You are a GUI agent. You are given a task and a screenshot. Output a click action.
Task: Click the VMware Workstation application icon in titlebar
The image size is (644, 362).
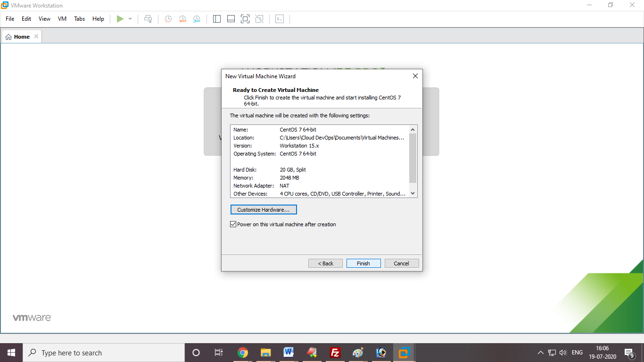[x=6, y=5]
